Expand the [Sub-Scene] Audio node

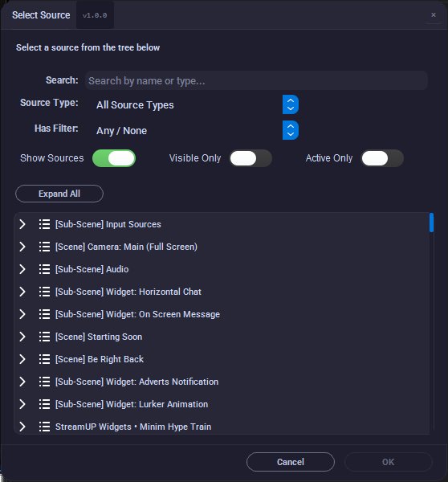pos(22,269)
